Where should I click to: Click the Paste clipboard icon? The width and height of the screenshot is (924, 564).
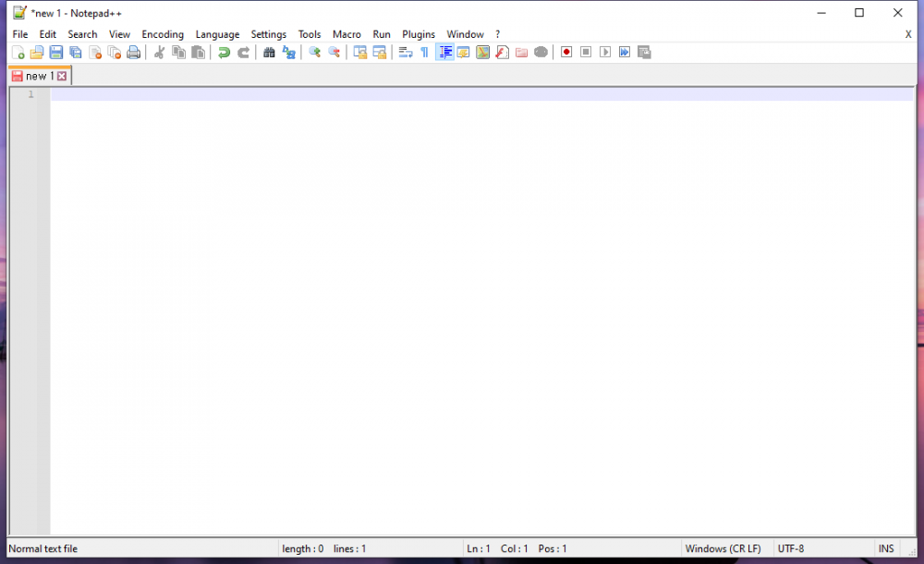(198, 53)
